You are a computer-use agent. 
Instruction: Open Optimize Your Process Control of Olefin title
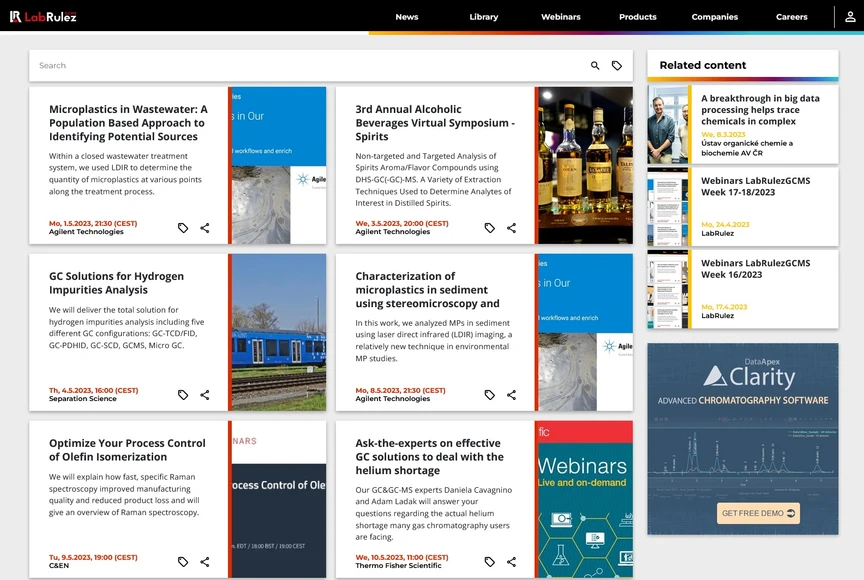click(x=127, y=450)
